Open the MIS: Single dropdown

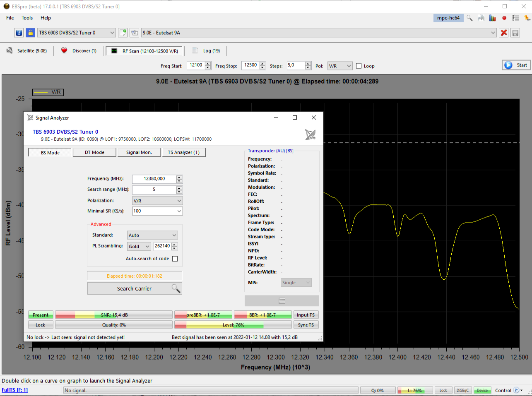(296, 283)
